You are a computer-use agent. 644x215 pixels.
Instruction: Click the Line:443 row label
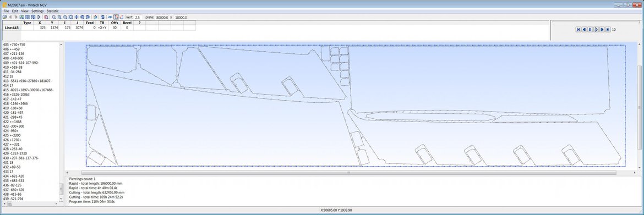click(x=12, y=28)
